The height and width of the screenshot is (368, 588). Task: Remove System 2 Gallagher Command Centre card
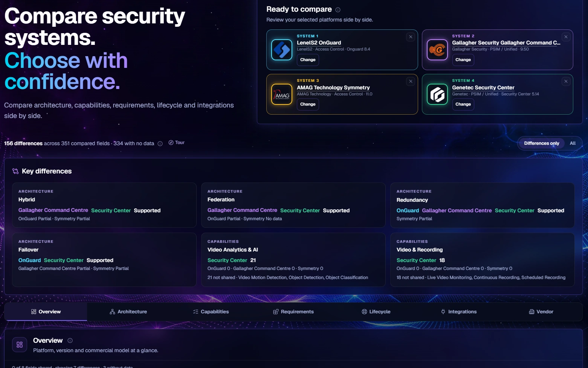566,37
